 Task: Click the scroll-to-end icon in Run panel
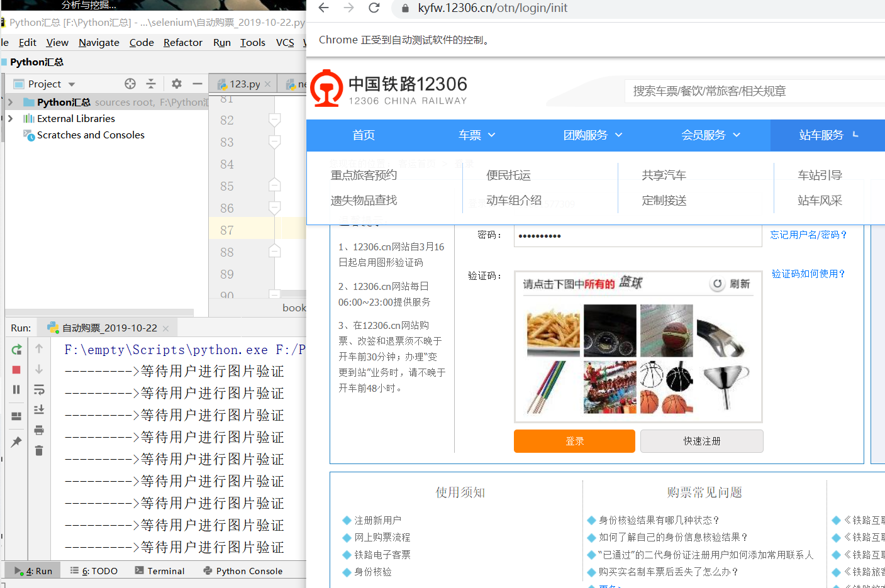[39, 409]
